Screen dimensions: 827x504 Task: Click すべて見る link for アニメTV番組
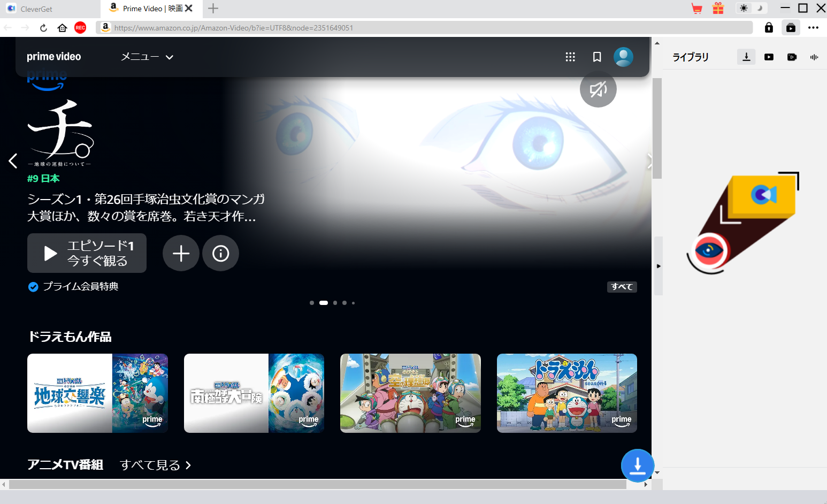pyautogui.click(x=155, y=465)
